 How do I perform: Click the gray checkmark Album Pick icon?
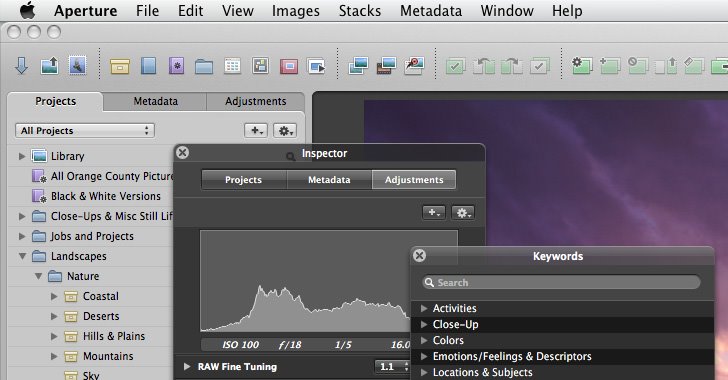click(539, 66)
